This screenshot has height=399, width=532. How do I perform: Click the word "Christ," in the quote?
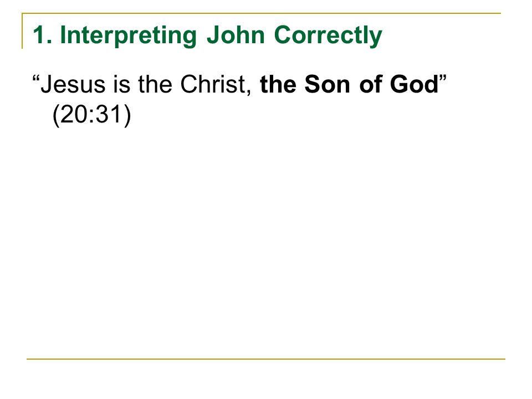point(216,84)
